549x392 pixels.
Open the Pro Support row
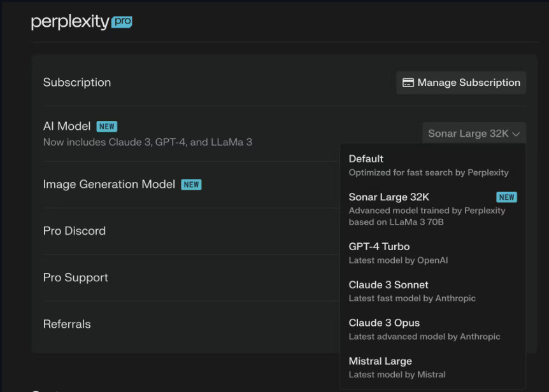(x=76, y=278)
